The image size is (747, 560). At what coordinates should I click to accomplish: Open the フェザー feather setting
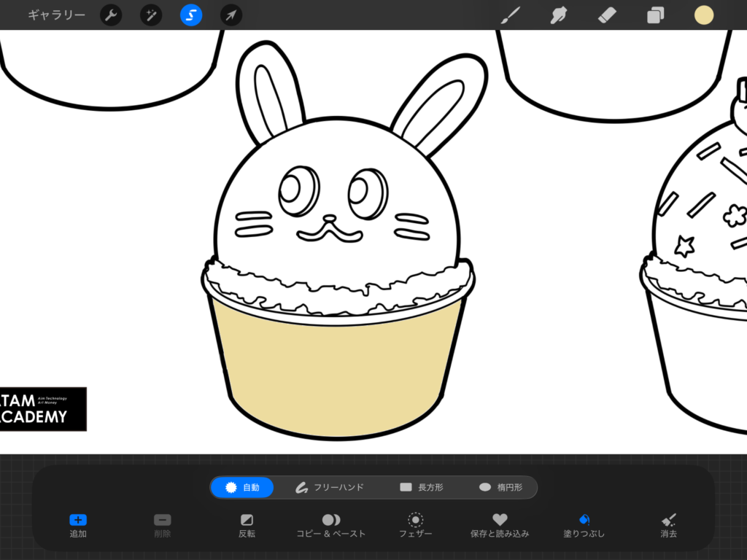(415, 525)
